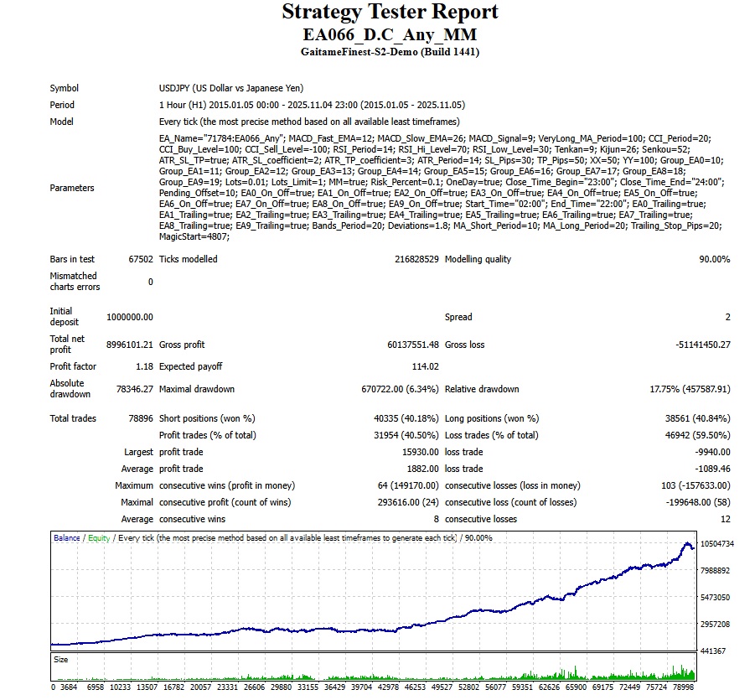
Task: Click Profit factor value 1.18
Action: coord(144,366)
